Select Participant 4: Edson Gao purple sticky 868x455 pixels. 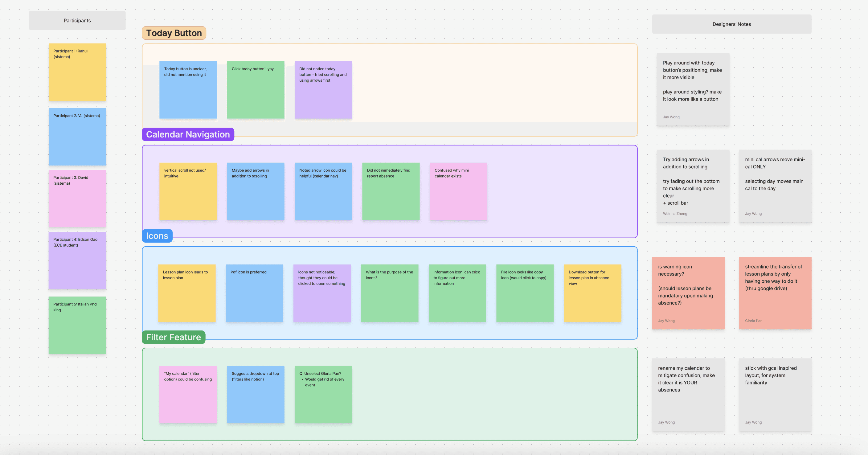77,260
